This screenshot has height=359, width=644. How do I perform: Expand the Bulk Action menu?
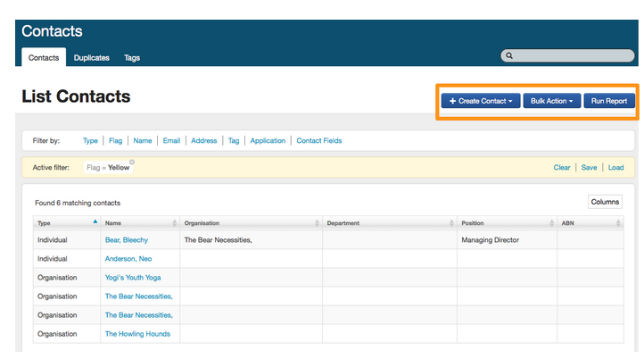[x=551, y=101]
